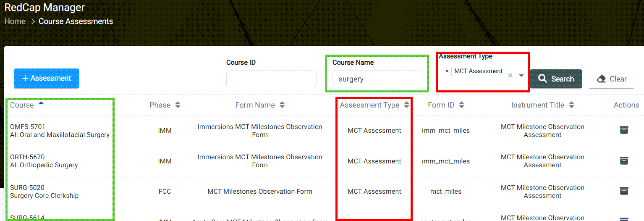Focus the Course Name field containing surgery
The height and width of the screenshot is (221, 644).
(x=378, y=79)
